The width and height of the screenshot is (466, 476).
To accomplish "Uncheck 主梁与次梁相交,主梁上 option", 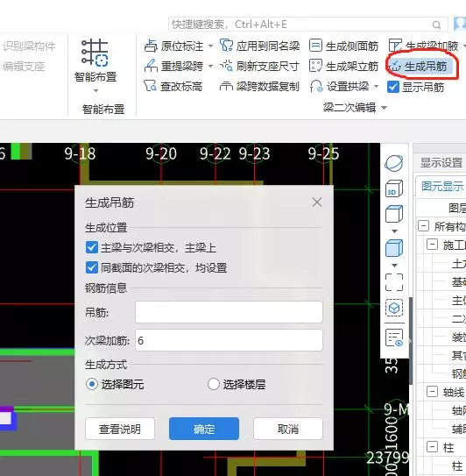I will (92, 248).
